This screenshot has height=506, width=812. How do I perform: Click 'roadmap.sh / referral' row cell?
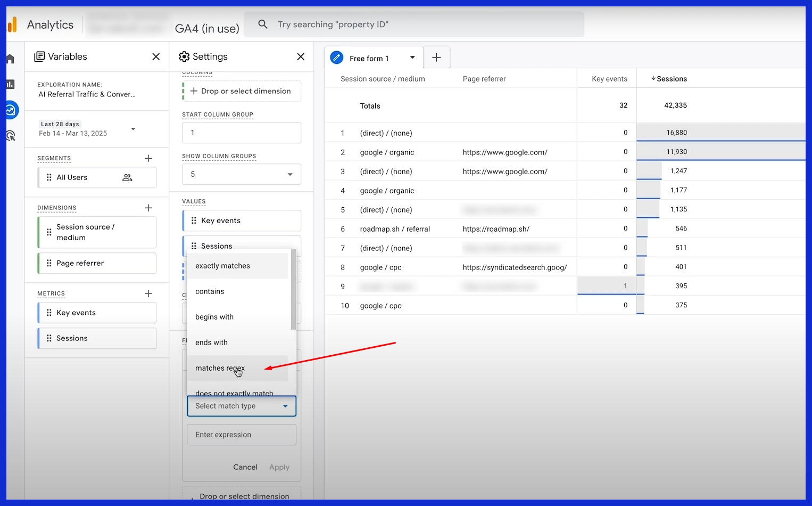click(x=395, y=229)
